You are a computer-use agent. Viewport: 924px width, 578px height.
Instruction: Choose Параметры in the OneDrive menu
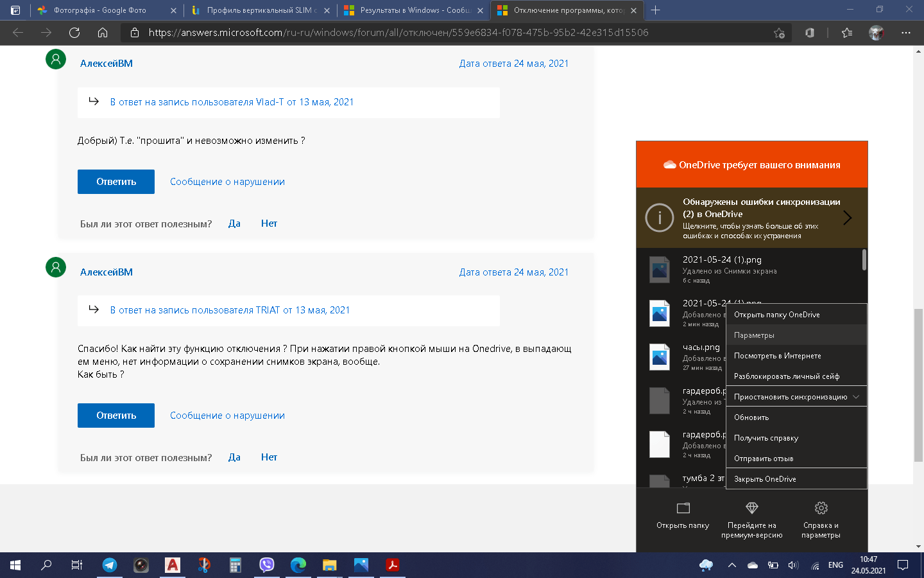[796, 335]
